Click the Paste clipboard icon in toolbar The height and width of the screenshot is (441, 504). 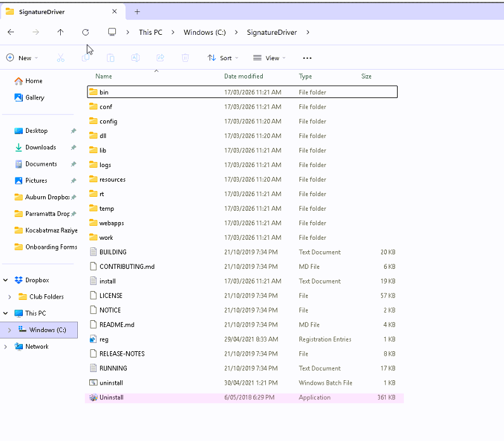[110, 58]
